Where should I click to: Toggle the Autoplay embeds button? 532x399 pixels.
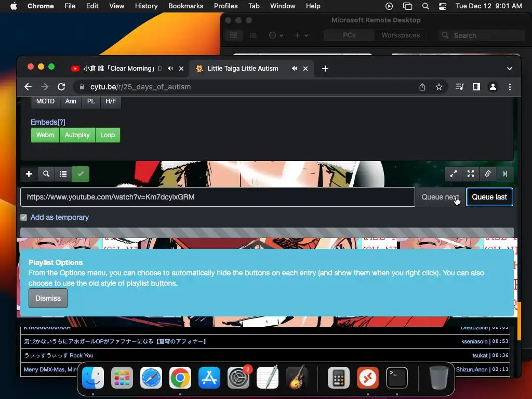point(77,135)
